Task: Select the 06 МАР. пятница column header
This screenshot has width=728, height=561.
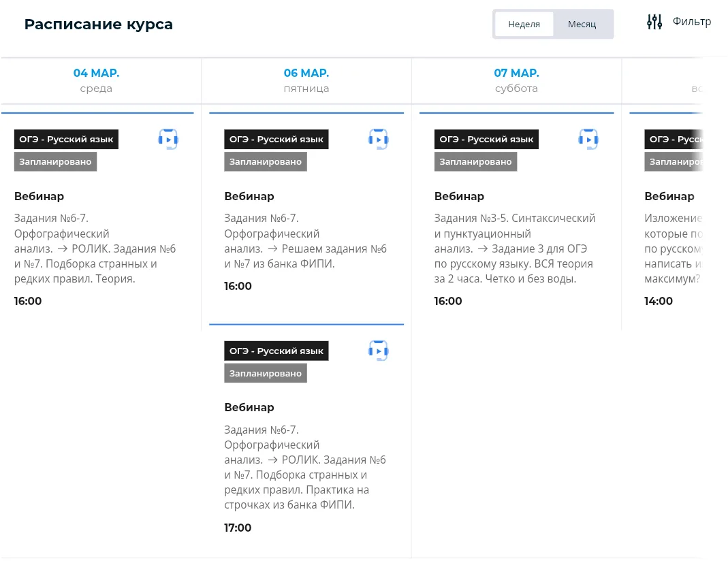Action: [x=306, y=80]
